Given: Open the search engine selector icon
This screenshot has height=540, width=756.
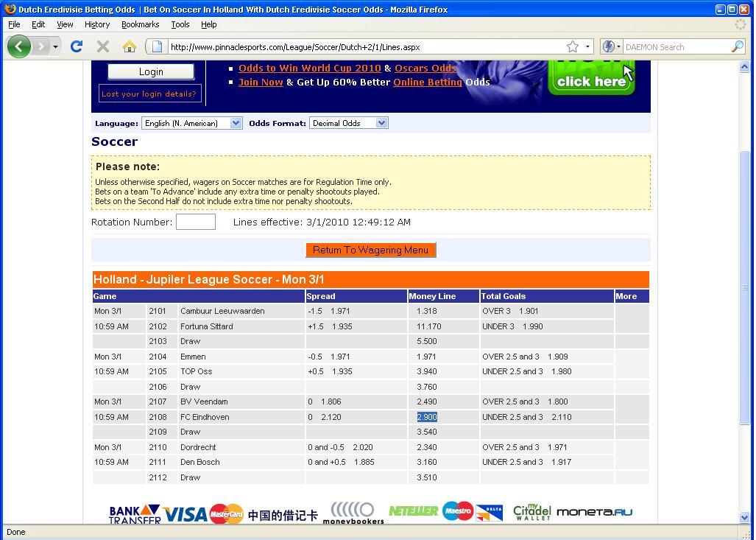Looking at the screenshot, I should [611, 47].
